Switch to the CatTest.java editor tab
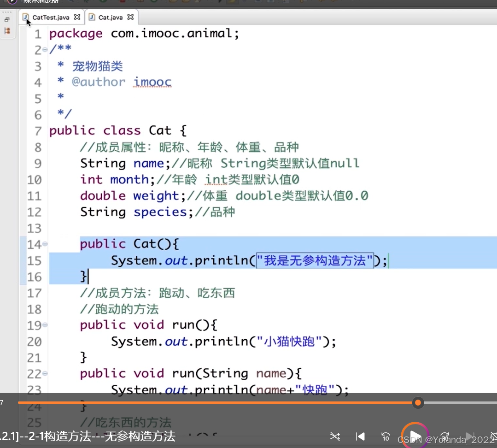Viewport: 497px width, 448px height. point(51,18)
